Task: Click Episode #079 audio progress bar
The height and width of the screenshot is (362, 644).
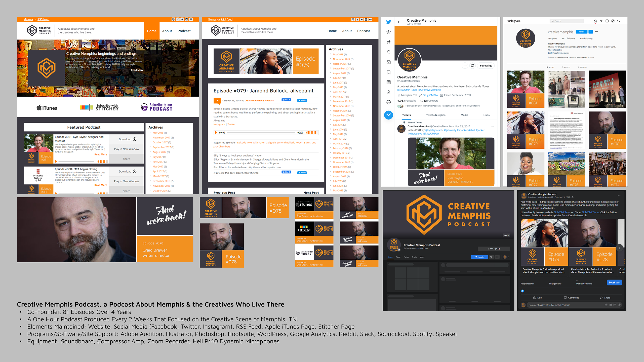Action: coord(261,133)
